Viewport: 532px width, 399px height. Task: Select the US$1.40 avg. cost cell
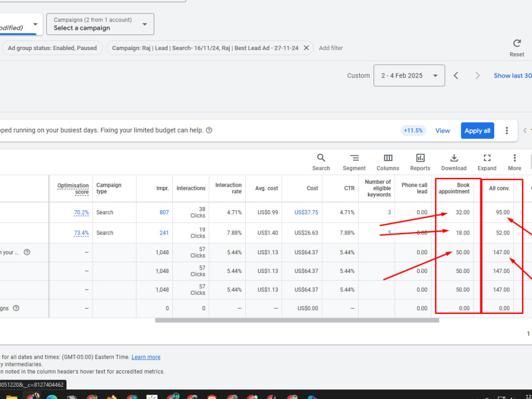coord(268,233)
